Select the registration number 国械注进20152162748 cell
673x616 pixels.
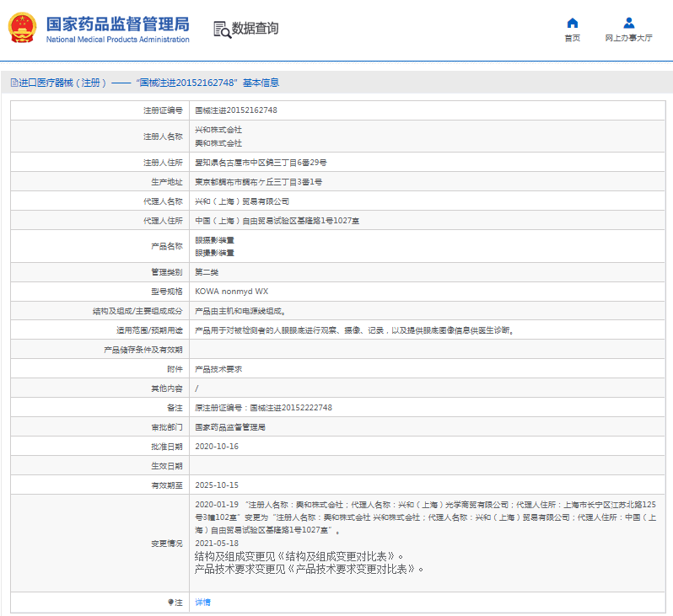pos(236,110)
